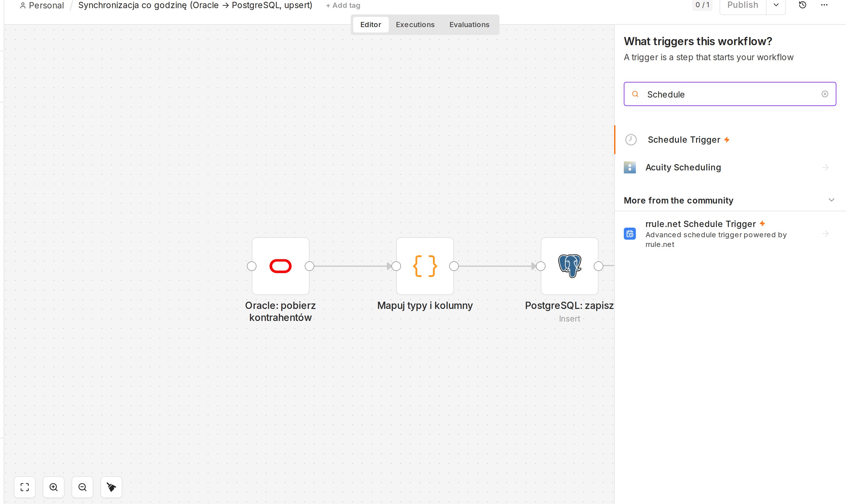This screenshot has width=846, height=504.
Task: Switch to the Editor tab
Action: (x=371, y=24)
